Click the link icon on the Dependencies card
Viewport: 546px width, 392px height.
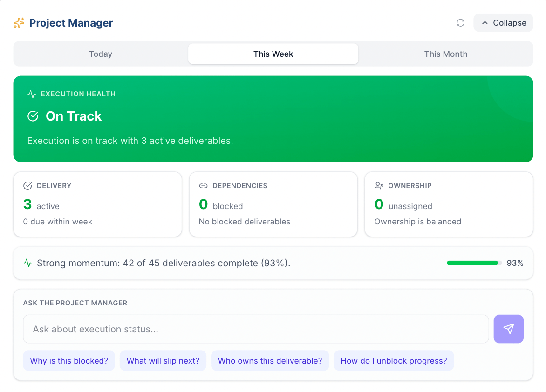204,185
